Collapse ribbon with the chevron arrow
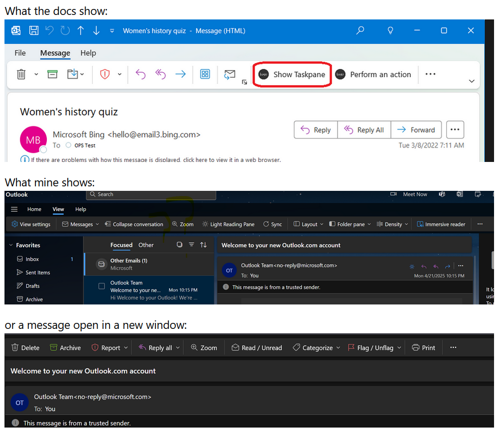The width and height of the screenshot is (504, 441). 472,81
